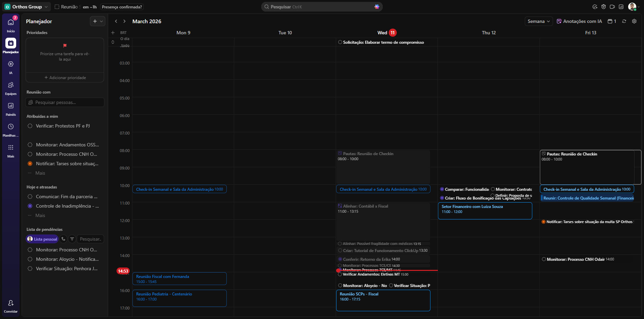The image size is (644, 319).
Task: Toggle status circle of 'Monitorar: Aloycio - Notifica...'
Action: tap(30, 259)
